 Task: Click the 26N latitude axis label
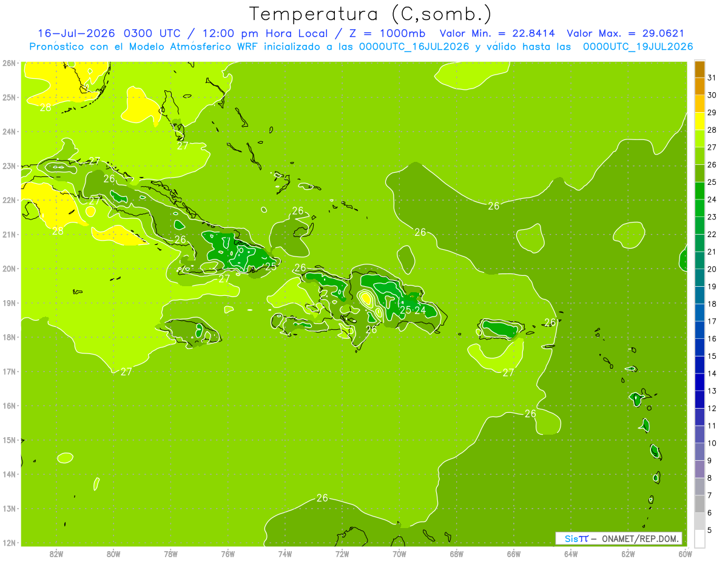click(x=8, y=62)
